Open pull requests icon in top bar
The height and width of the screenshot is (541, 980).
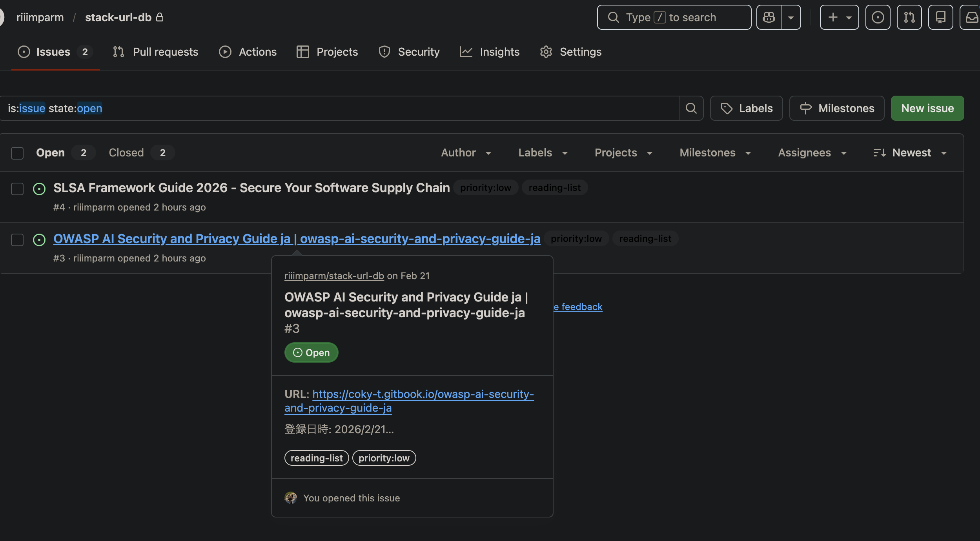click(909, 17)
